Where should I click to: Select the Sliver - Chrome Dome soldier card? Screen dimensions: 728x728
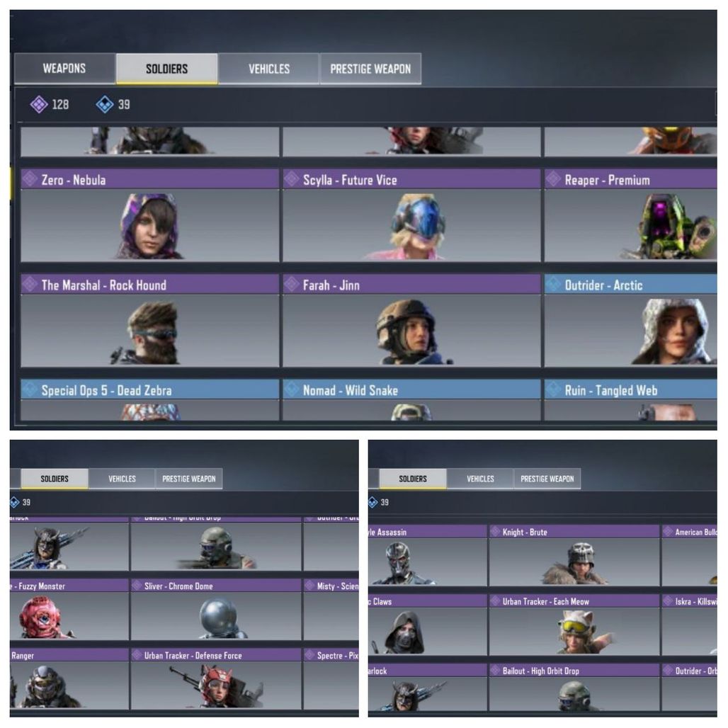coord(216,609)
